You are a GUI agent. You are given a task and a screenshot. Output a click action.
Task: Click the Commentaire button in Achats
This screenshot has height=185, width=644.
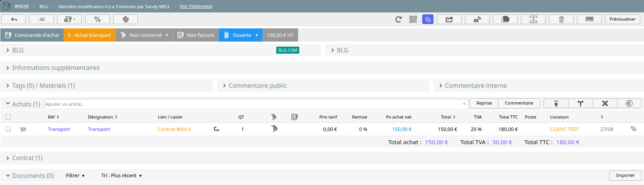pos(519,103)
